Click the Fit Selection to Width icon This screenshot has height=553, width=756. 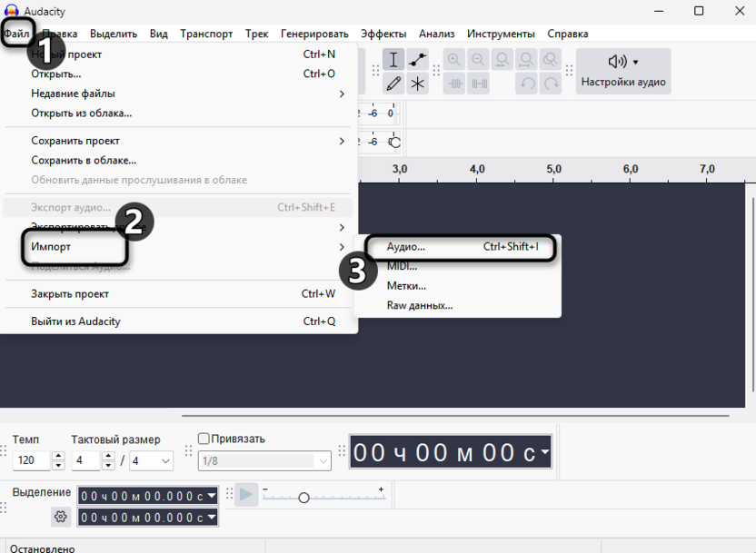[x=502, y=60]
